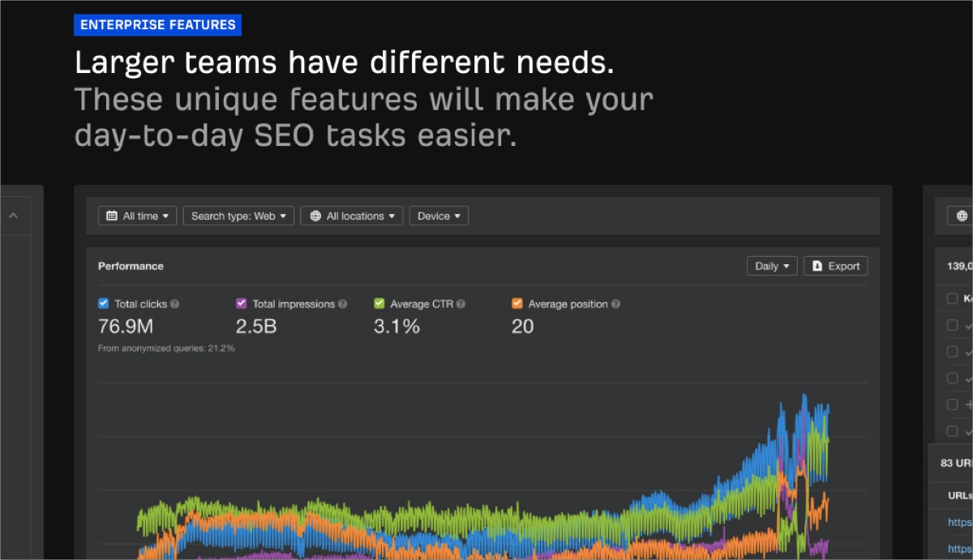The image size is (973, 560).
Task: Open the All time date range dropdown
Action: tap(137, 216)
